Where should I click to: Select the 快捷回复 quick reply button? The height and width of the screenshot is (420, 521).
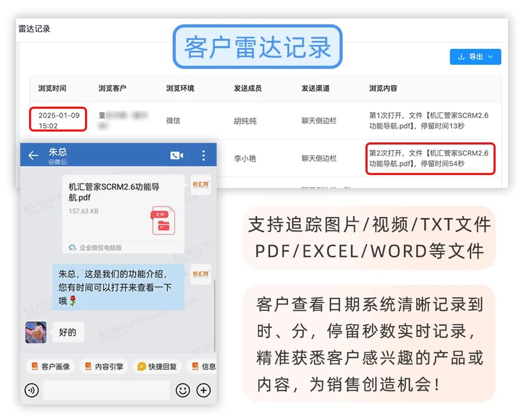point(157,366)
